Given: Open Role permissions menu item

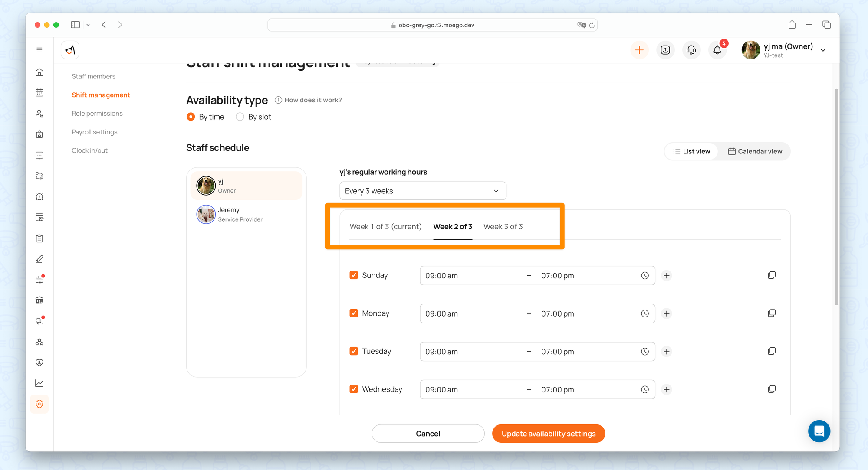Looking at the screenshot, I should [x=97, y=114].
